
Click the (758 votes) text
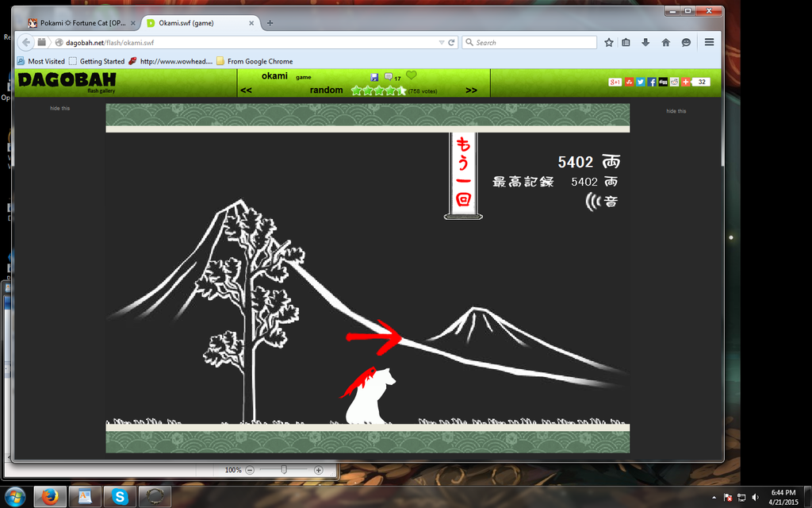pos(423,91)
